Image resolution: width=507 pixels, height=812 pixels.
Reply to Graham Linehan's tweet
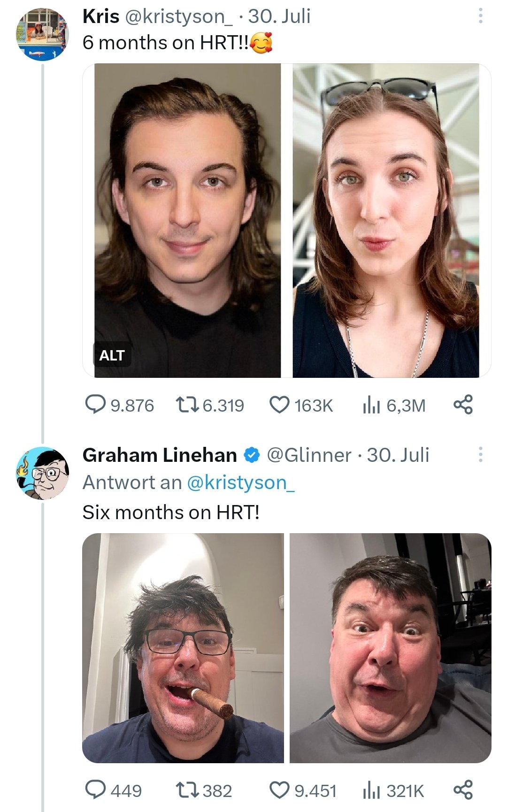click(113, 790)
